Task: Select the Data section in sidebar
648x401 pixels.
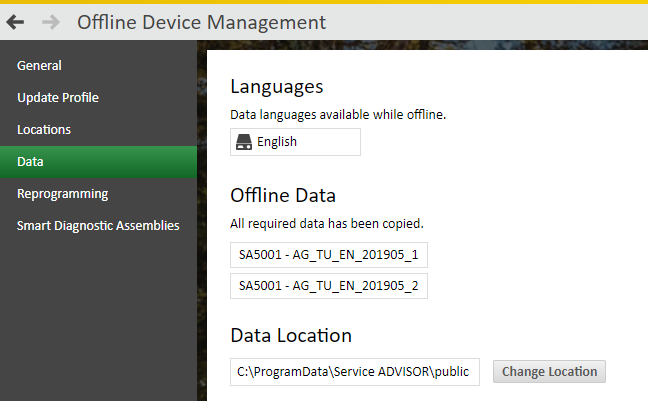Action: tap(98, 162)
